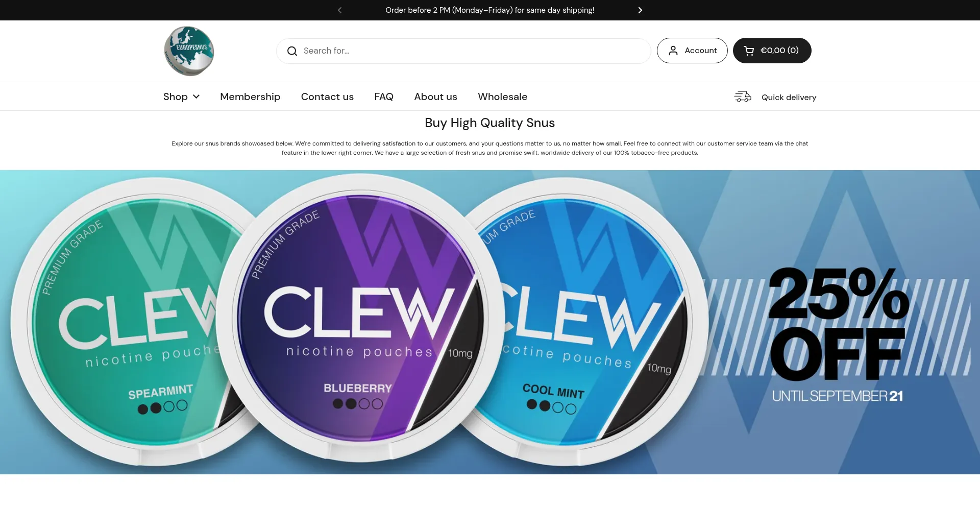Click the EuropeSnus globe logo
The width and height of the screenshot is (980, 507).
[x=189, y=51]
